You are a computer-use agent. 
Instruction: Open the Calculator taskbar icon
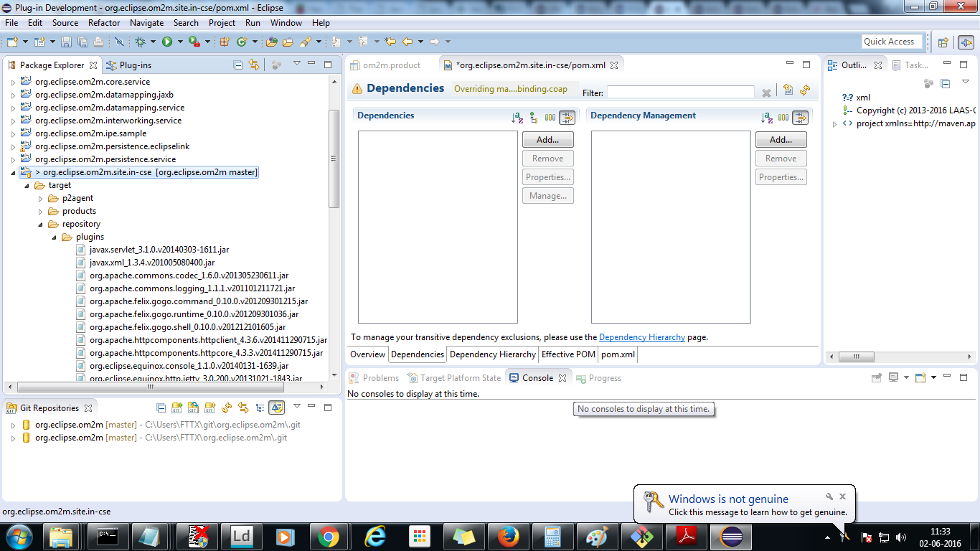(552, 536)
